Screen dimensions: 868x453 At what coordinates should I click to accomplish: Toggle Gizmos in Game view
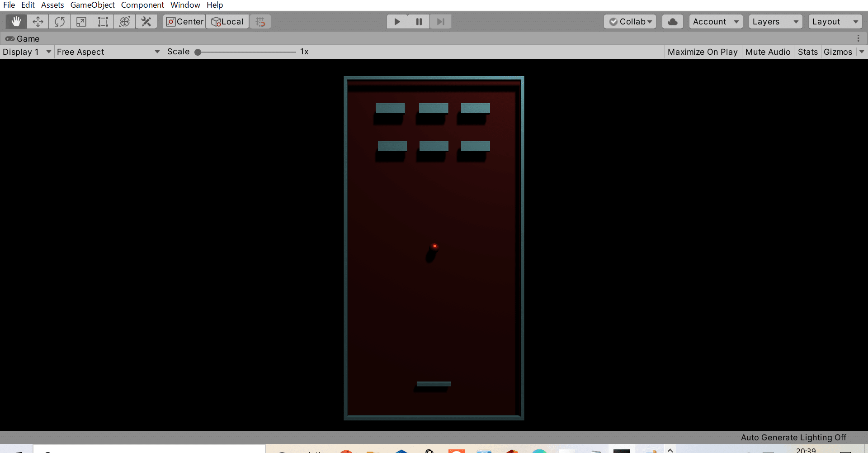(x=838, y=52)
